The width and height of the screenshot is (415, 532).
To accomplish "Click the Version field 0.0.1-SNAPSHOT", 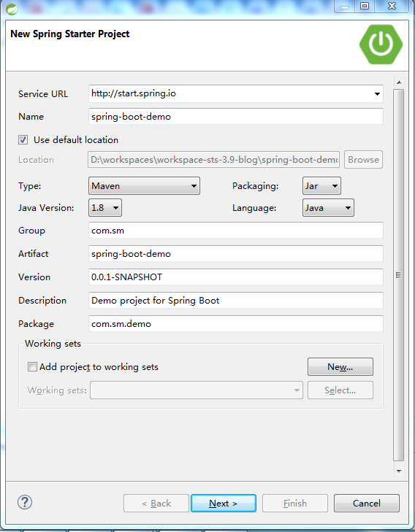I will 236,277.
